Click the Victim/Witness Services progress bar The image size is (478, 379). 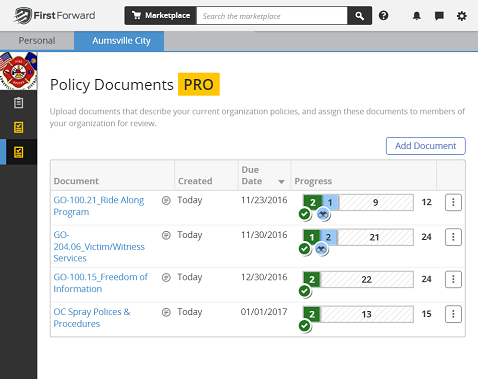point(358,237)
